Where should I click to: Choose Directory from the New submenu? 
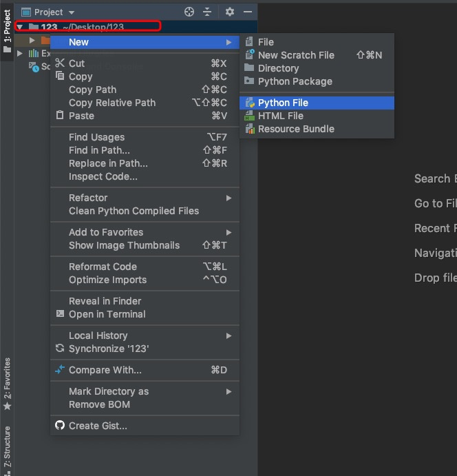coord(278,68)
